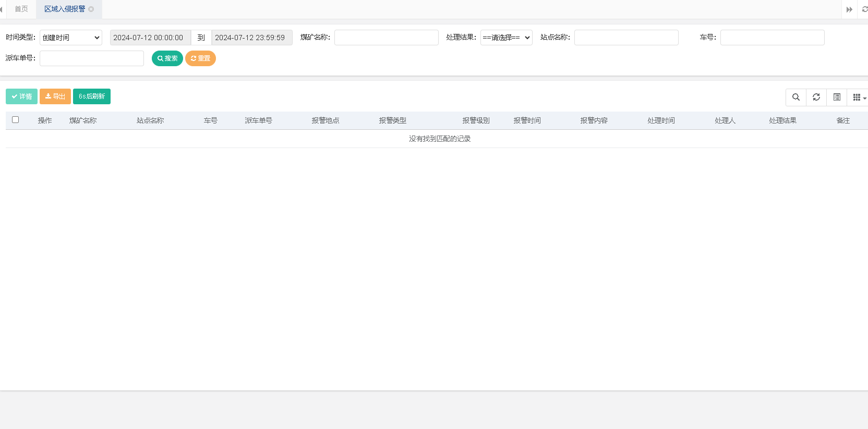This screenshot has height=429, width=868.
Task: Open the column selector grid icon
Action: tap(857, 97)
